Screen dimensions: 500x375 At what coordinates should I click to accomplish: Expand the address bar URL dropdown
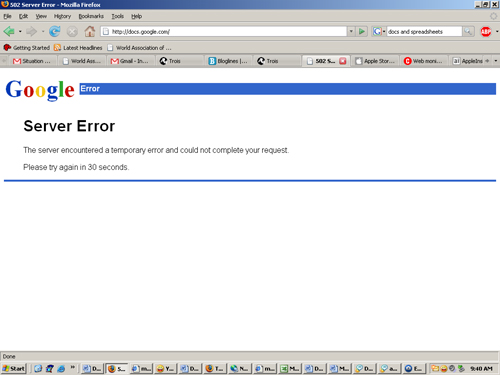click(351, 31)
